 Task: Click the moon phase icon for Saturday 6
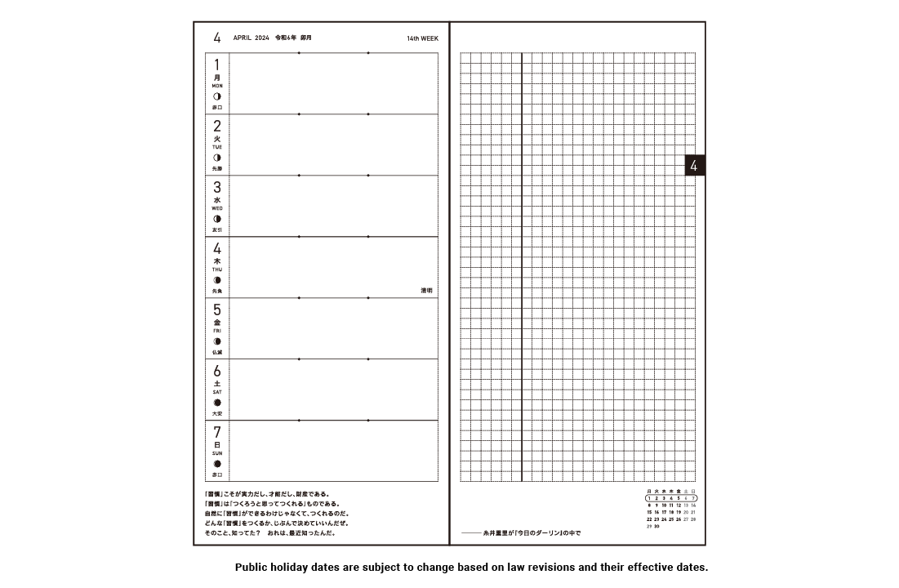[x=217, y=403]
